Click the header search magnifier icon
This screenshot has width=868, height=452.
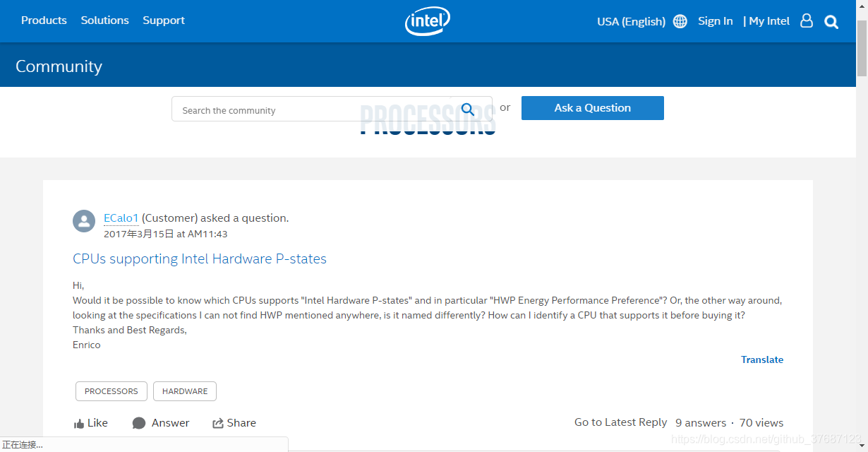(x=831, y=22)
